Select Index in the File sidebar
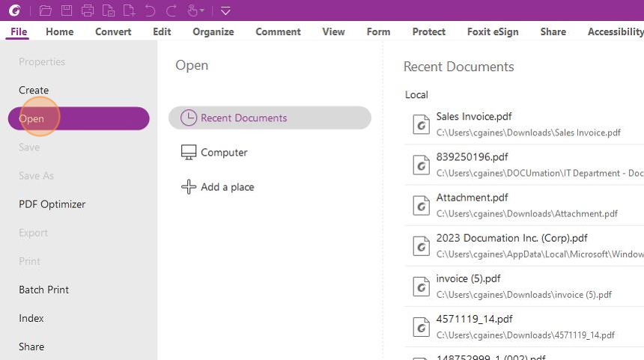Screen dimensions: 644x360 31,318
